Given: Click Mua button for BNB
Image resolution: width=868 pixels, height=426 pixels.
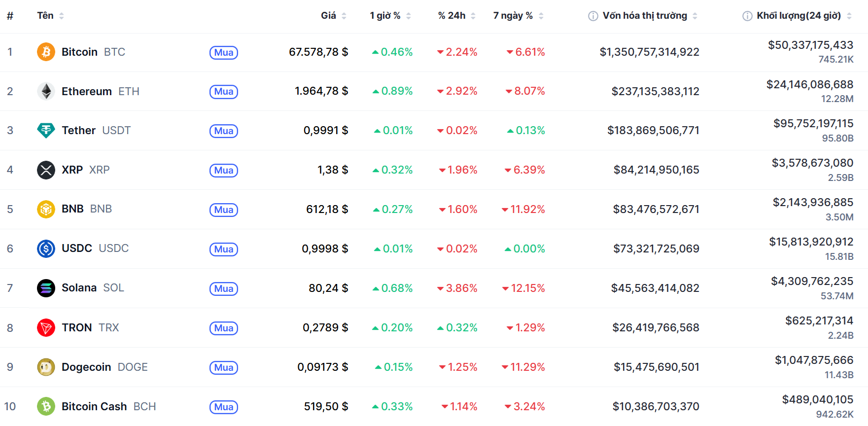Looking at the screenshot, I should point(224,210).
